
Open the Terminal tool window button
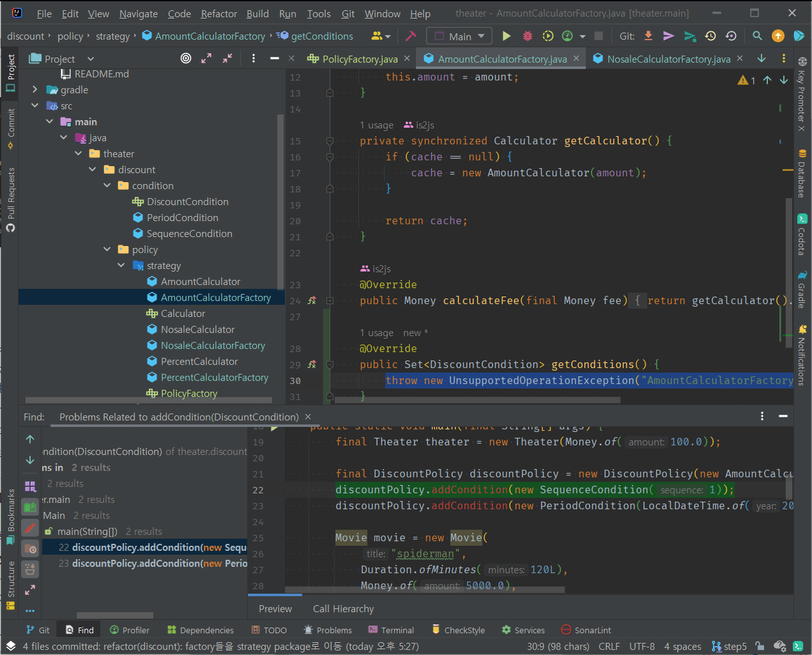point(390,630)
